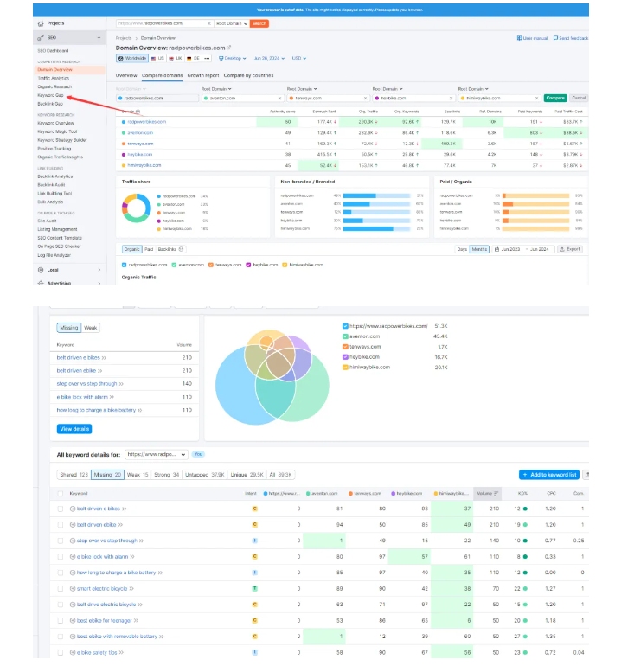Viewport: 634px width, 672px height.
Task: Click plus icon for belt driven e bikes
Action: (73, 509)
